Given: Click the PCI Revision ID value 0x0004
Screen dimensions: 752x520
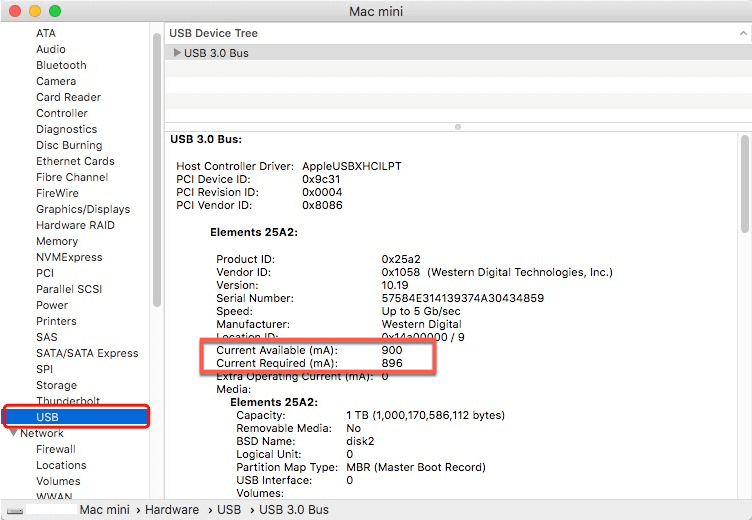Looking at the screenshot, I should tap(322, 192).
